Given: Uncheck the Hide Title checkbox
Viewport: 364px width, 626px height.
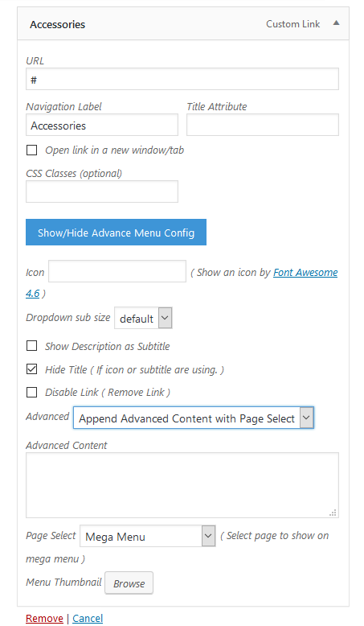Looking at the screenshot, I should (31, 369).
